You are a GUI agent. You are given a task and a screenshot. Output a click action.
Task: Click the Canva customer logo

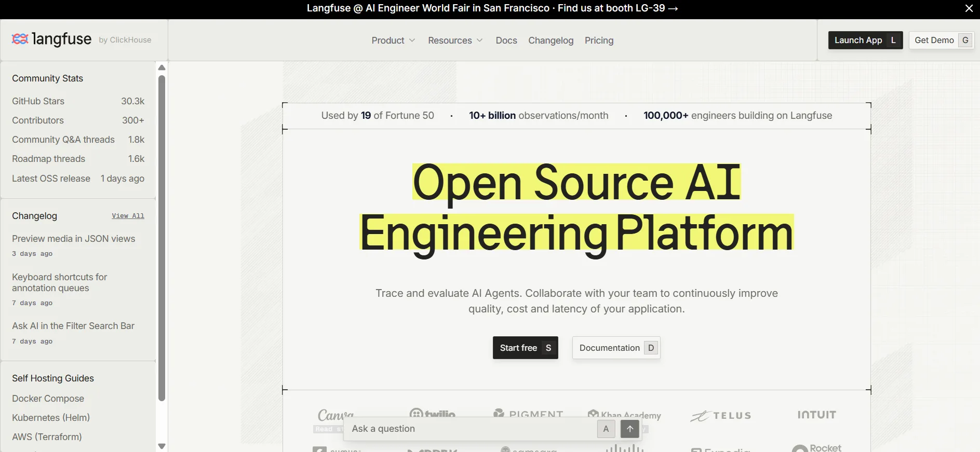(335, 415)
